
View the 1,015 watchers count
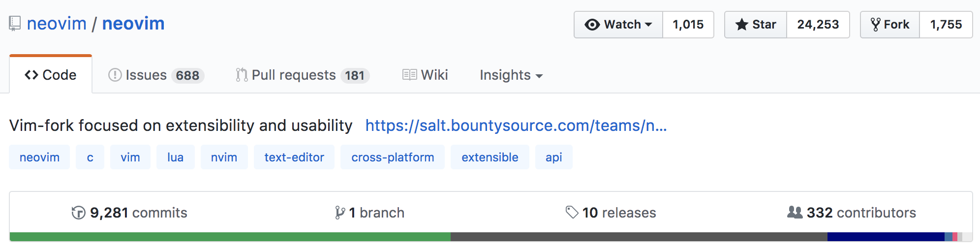pos(688,25)
